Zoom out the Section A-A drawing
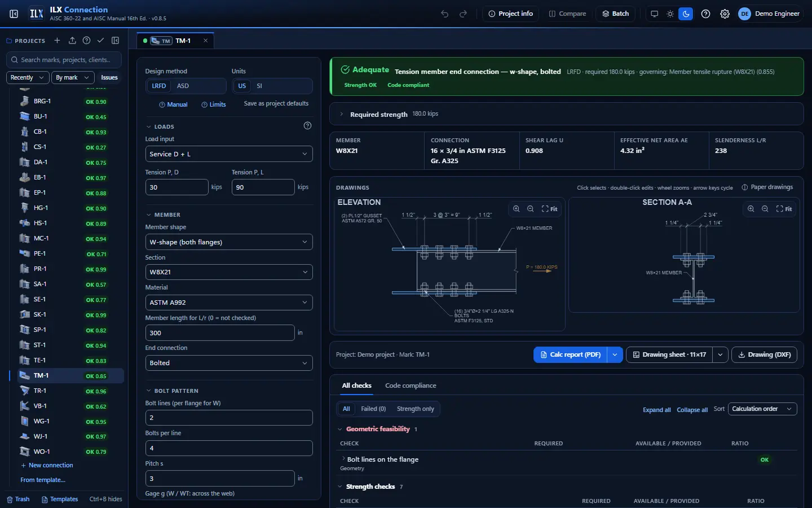 (x=765, y=209)
